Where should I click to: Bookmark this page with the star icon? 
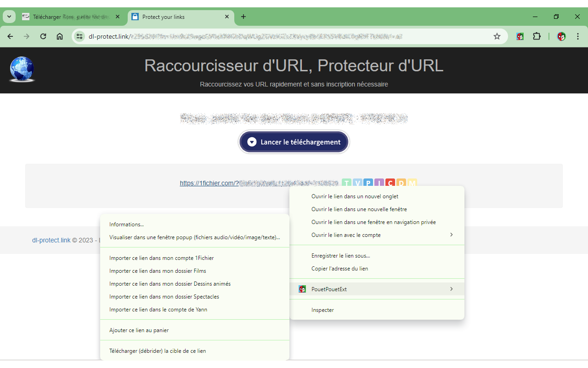click(x=497, y=36)
